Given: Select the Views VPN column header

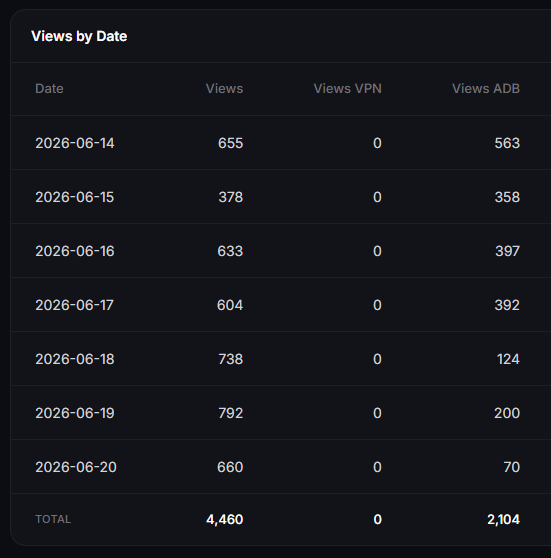Looking at the screenshot, I should coord(347,89).
